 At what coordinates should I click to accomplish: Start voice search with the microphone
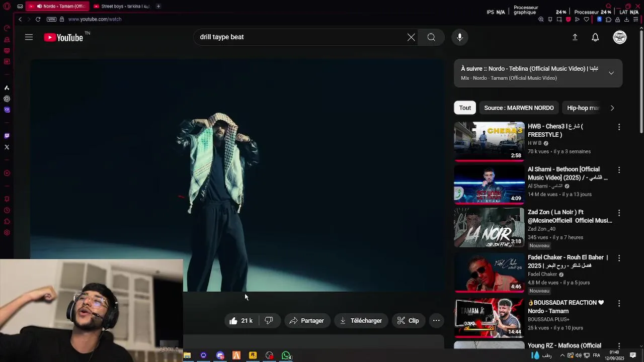click(x=459, y=37)
